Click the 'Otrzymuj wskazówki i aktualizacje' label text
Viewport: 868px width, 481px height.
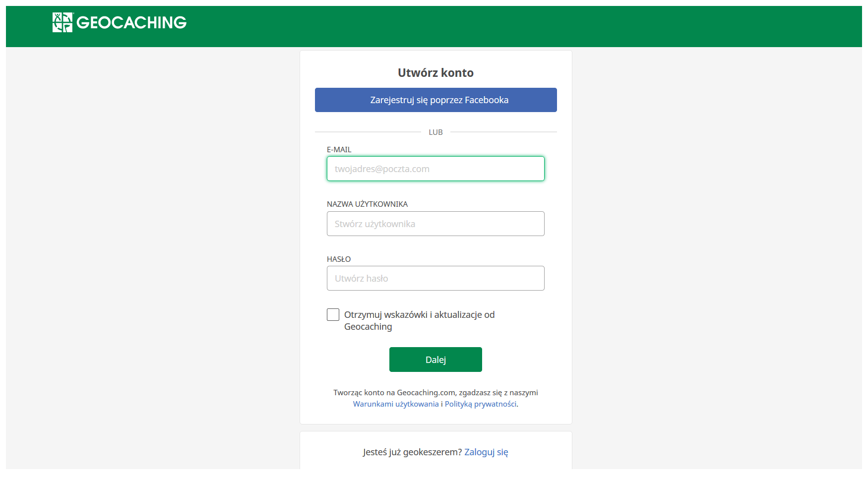pos(419,315)
